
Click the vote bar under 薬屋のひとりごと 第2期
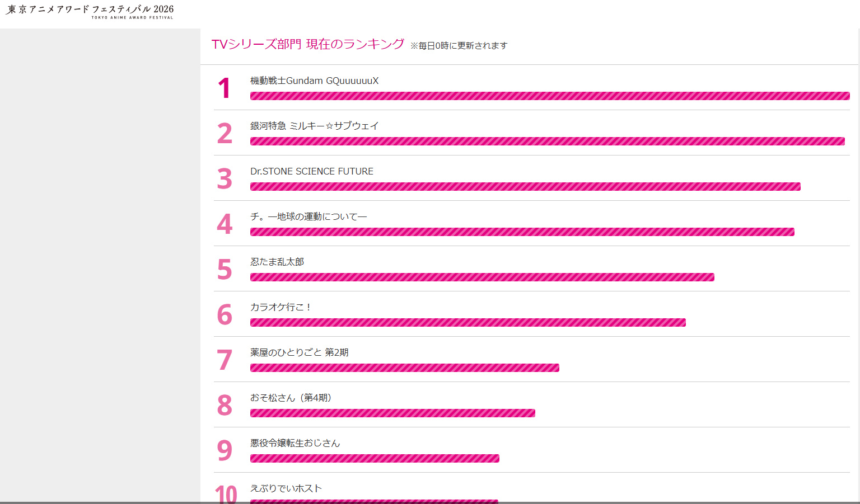tap(404, 368)
